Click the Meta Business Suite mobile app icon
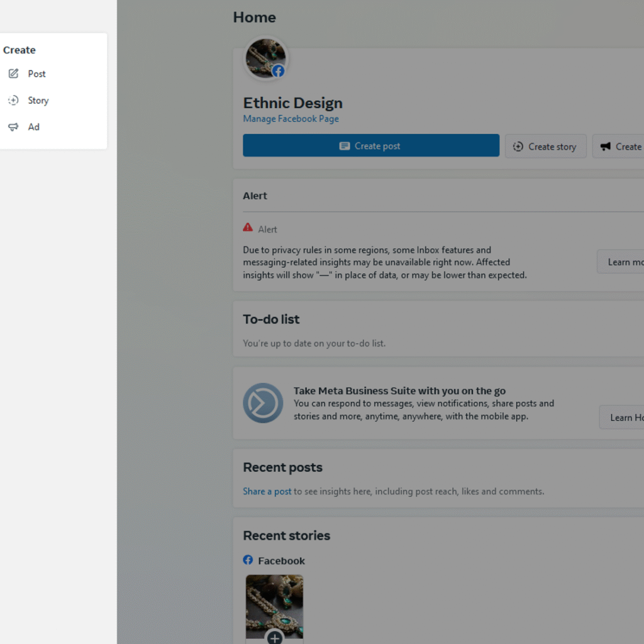The height and width of the screenshot is (644, 644). pyautogui.click(x=263, y=403)
